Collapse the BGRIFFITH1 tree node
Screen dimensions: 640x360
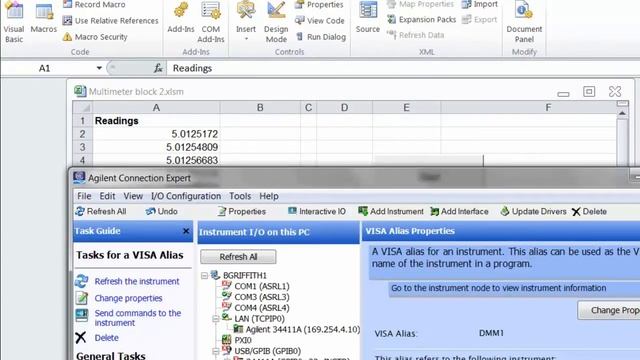[204, 276]
